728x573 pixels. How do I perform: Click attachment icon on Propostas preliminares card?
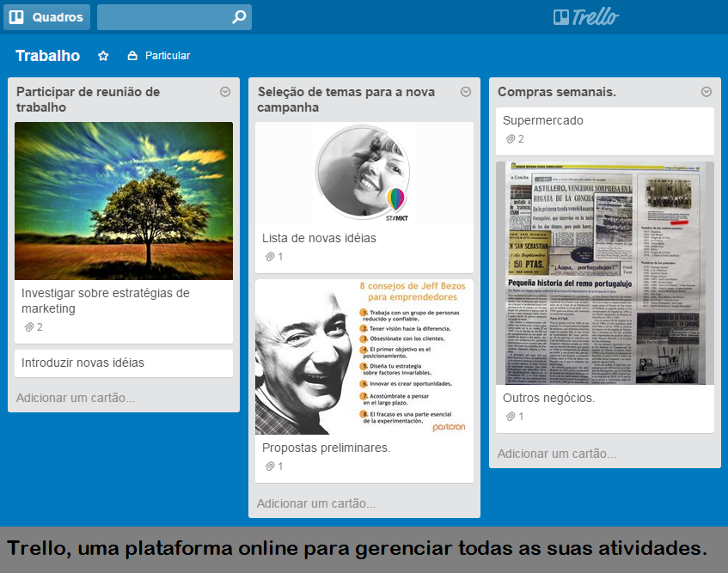269,466
